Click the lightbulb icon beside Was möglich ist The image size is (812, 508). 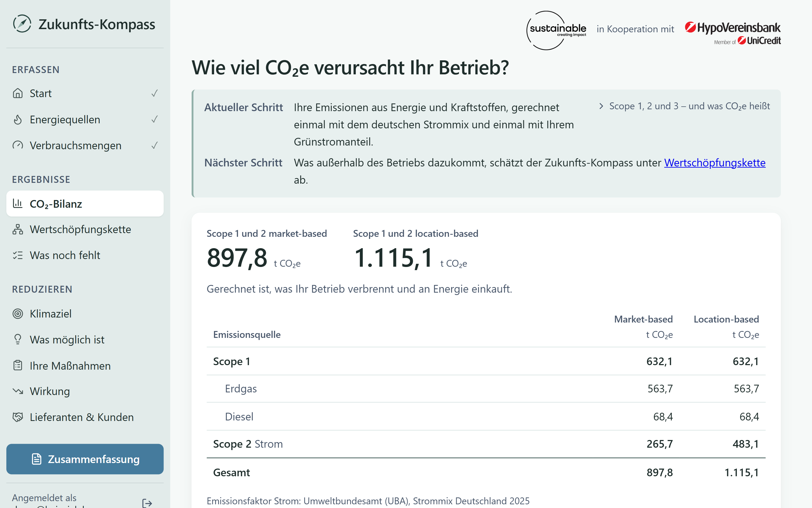pyautogui.click(x=18, y=339)
